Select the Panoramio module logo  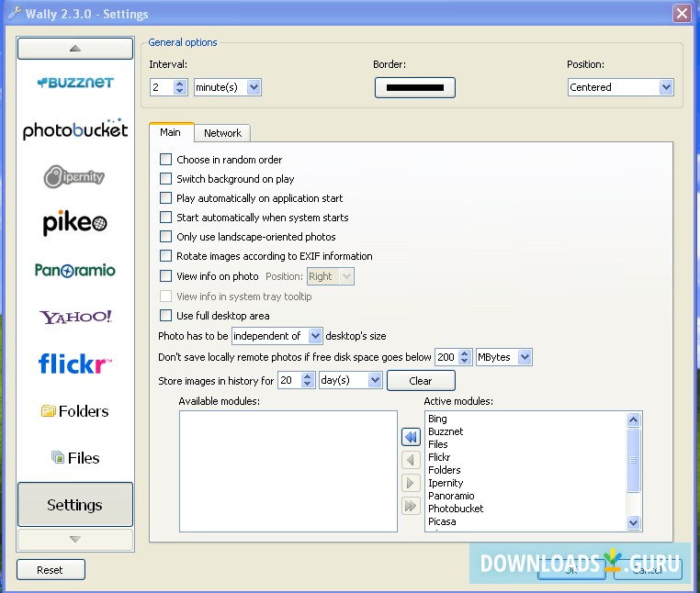pos(75,270)
